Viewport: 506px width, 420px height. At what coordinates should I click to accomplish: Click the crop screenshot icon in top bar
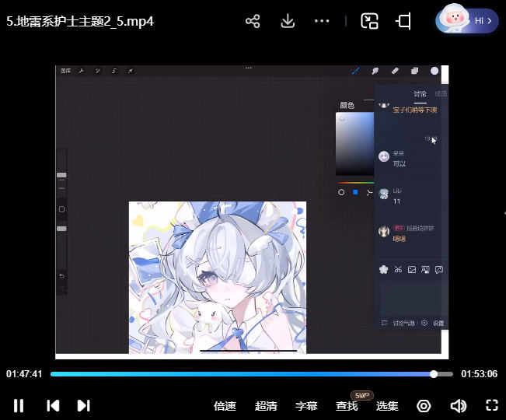pyautogui.click(x=403, y=21)
